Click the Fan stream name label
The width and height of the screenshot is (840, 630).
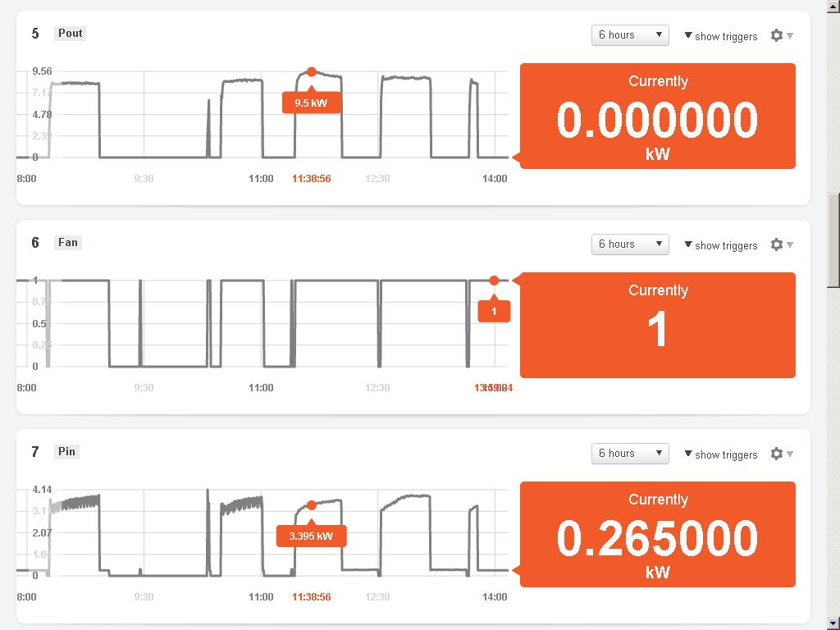(x=68, y=243)
